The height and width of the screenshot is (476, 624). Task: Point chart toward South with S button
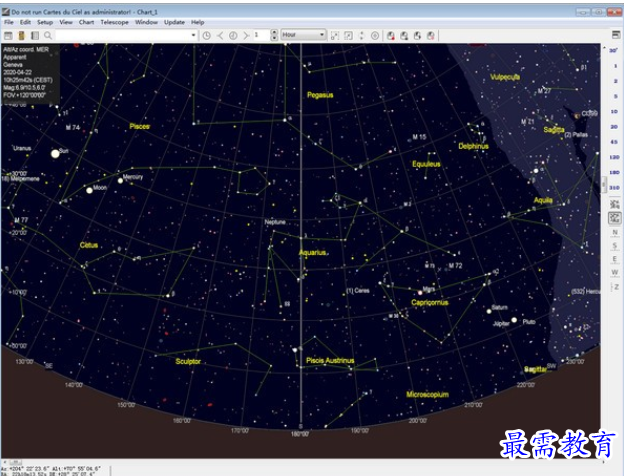coord(615,246)
